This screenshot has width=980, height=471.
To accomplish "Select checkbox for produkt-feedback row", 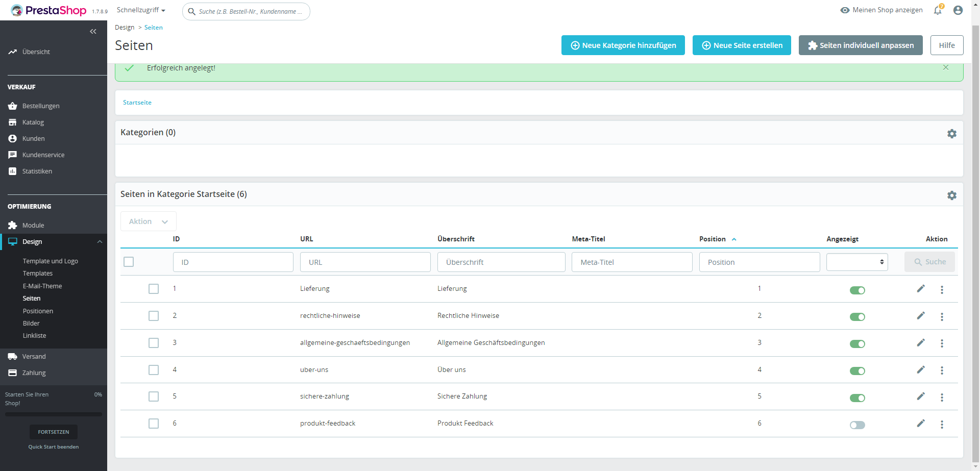I will [154, 424].
